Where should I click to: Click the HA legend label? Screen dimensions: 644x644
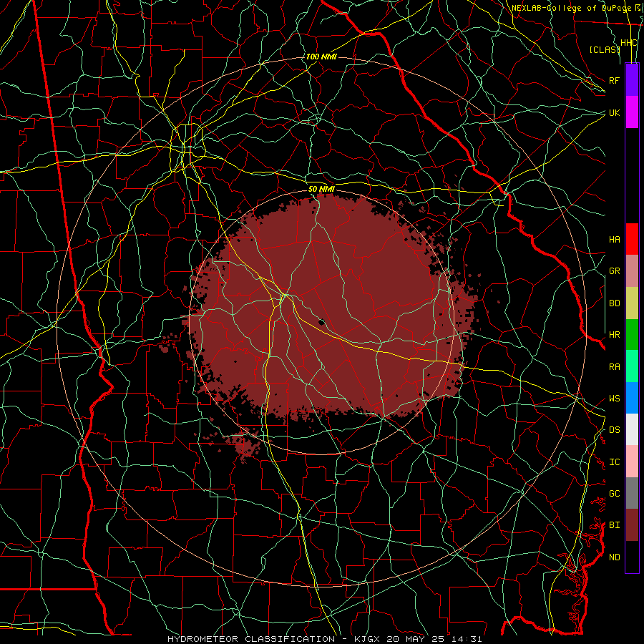coord(615,239)
